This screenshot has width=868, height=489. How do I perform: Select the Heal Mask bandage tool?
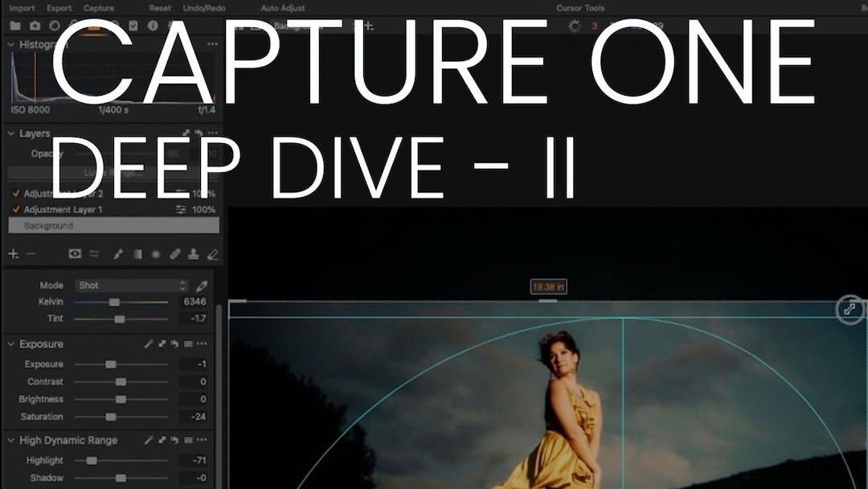(175, 254)
